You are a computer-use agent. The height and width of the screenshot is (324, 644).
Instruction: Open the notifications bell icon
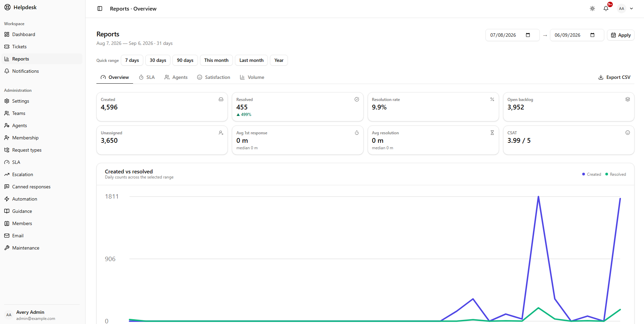[606, 8]
